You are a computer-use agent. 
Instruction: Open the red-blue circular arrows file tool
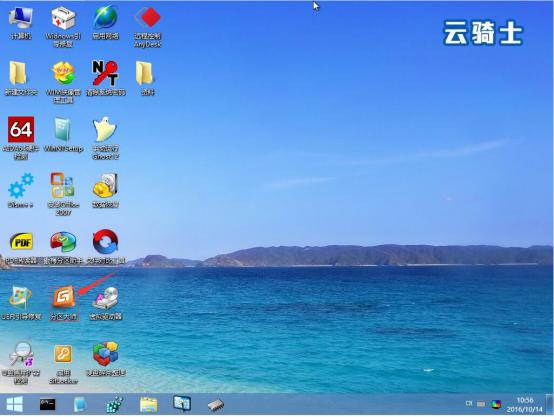(105, 247)
